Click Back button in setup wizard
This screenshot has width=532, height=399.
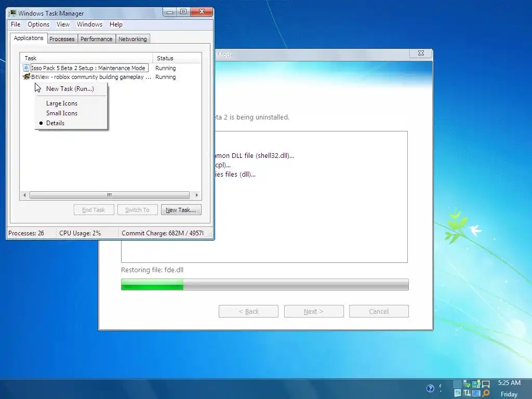coord(248,311)
